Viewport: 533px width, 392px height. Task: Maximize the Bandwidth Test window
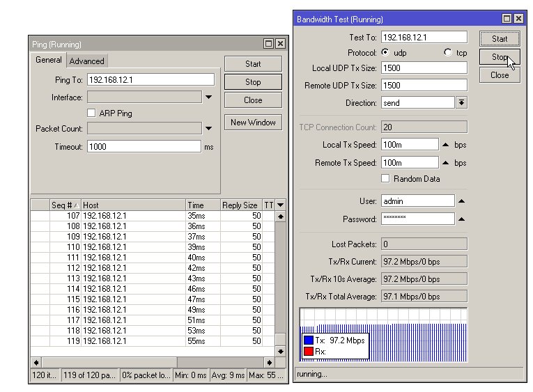507,19
